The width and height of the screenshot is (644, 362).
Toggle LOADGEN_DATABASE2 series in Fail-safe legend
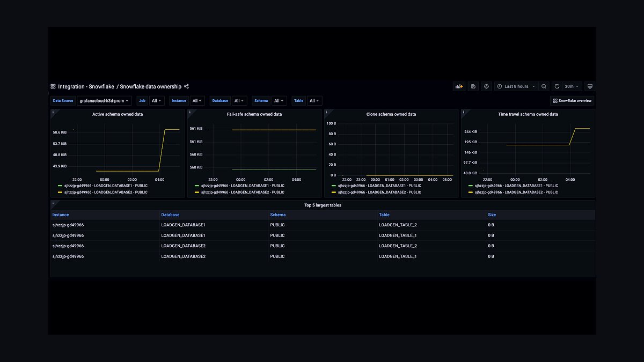240,192
